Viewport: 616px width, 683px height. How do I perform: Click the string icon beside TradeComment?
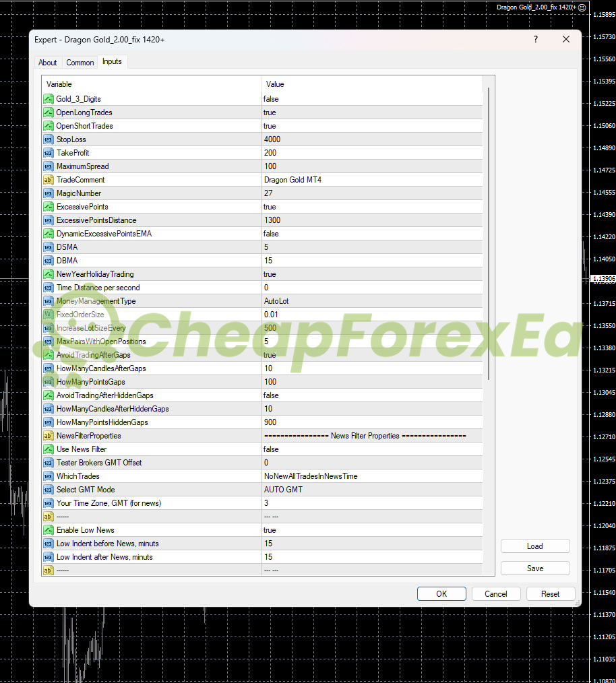pyautogui.click(x=49, y=180)
